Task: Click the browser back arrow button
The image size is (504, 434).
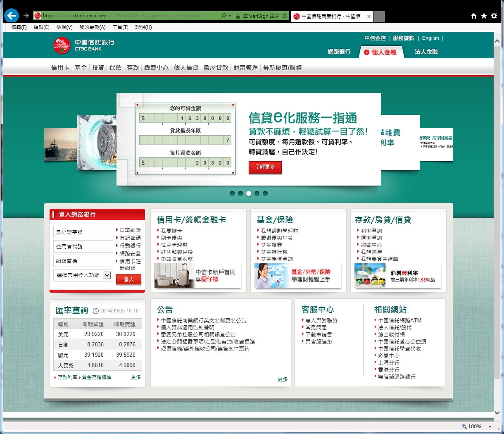Action: [12, 16]
